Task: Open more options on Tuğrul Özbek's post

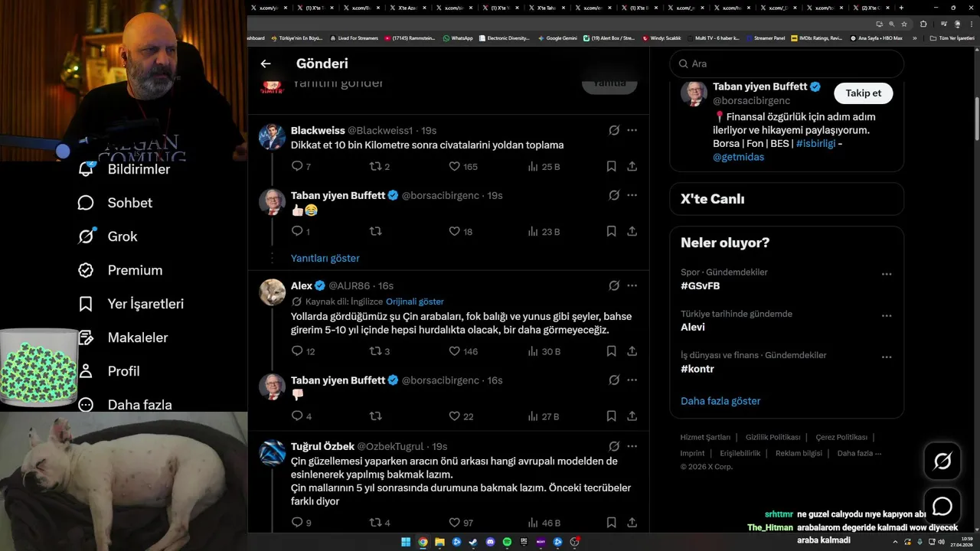Action: 632,446
